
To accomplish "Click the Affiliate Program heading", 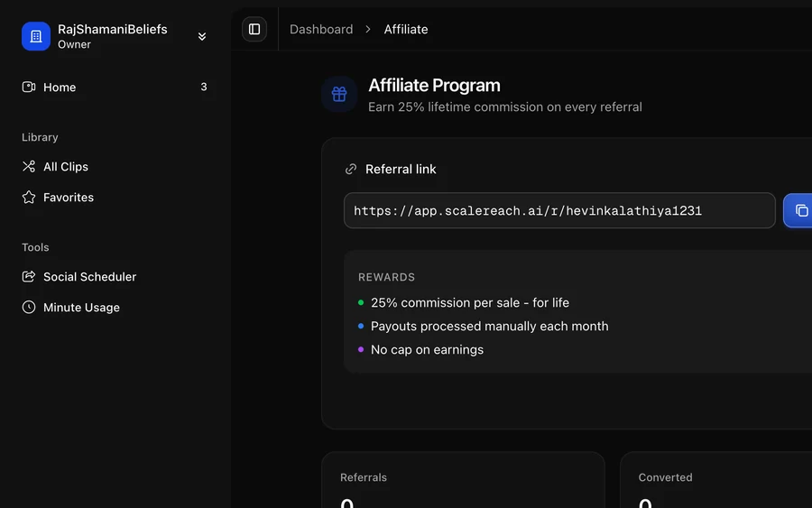I will 434,85.
